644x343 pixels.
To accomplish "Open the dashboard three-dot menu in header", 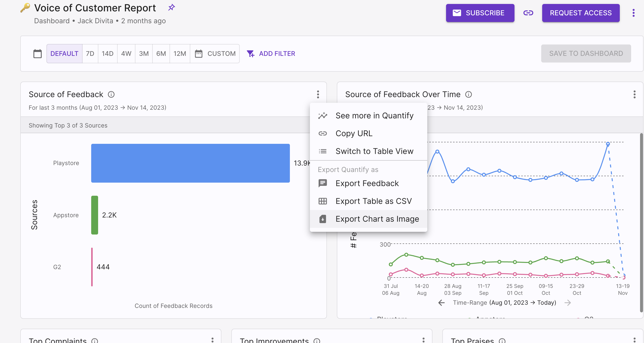I will point(633,13).
